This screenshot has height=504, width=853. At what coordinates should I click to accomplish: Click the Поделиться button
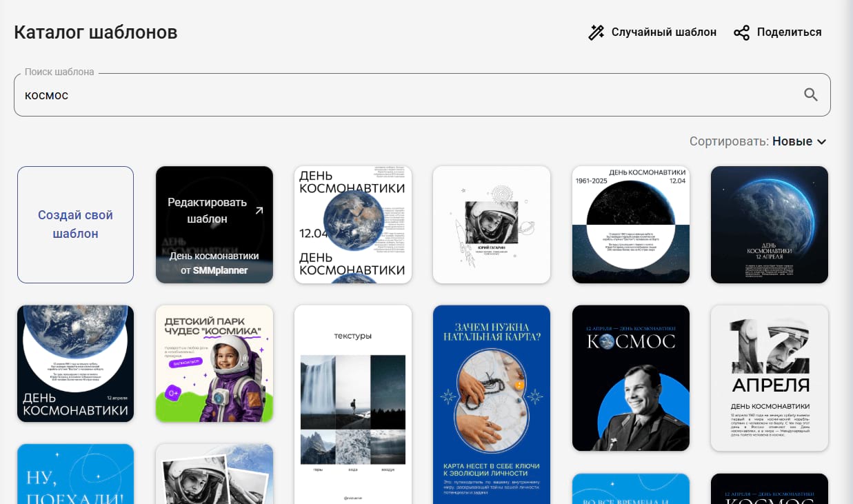tap(778, 32)
